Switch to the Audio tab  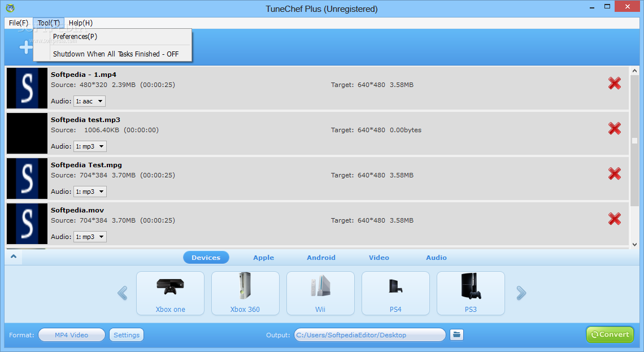point(436,258)
